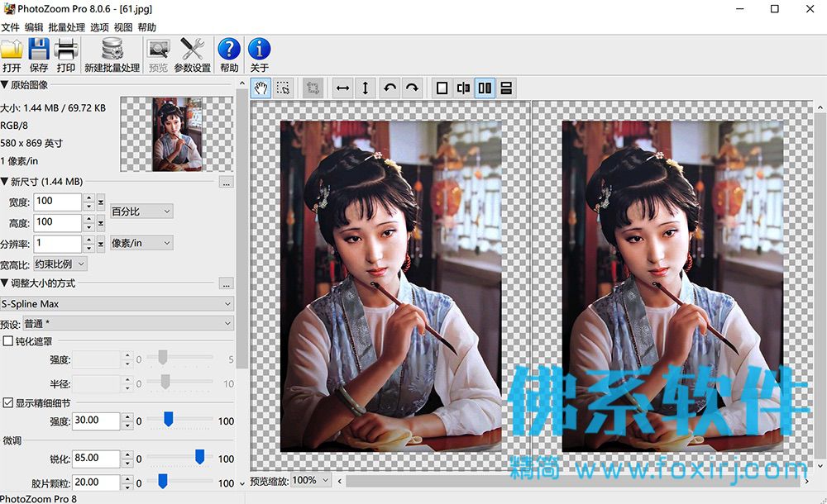The width and height of the screenshot is (827, 504).
Task: Enable the 钝化遮罩 checkbox
Action: 8,341
